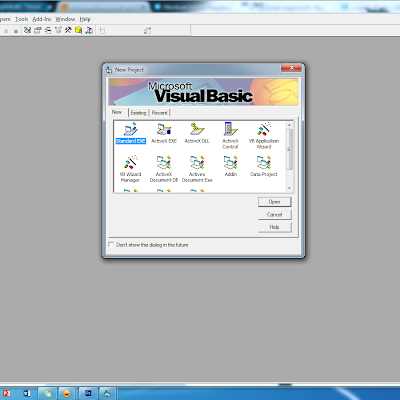
Task: Choose the VB Wizard Manager icon
Action: [130, 169]
